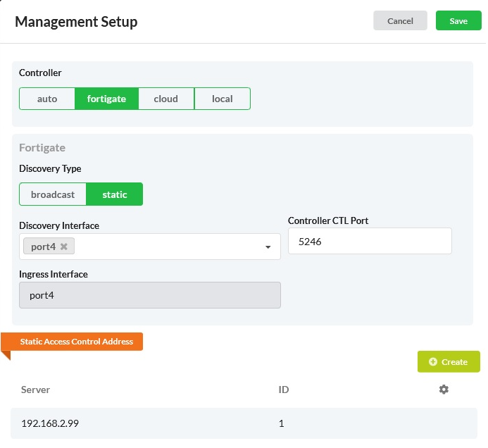
Task: Set discovery type to broadcast
Action: (x=53, y=194)
